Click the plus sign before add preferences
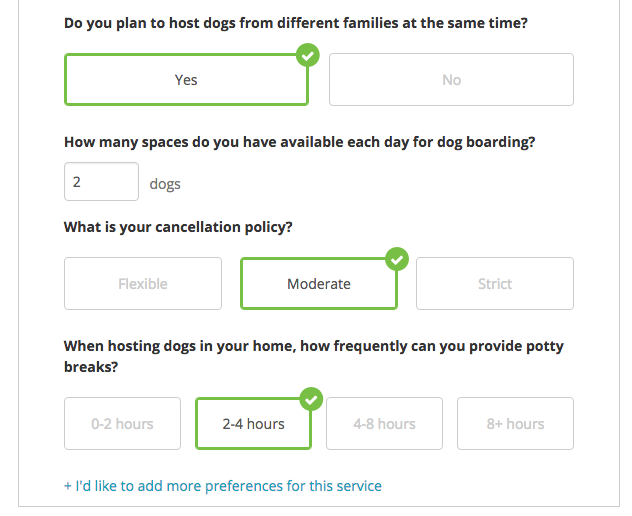This screenshot has height=516, width=632. coord(68,486)
